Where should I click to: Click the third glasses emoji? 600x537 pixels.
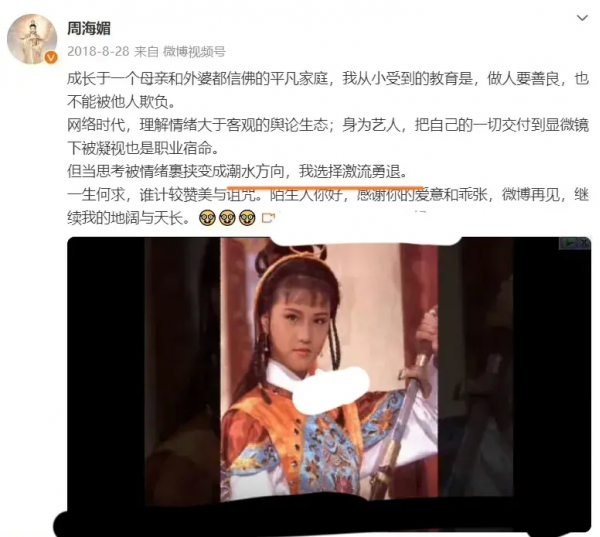pyautogui.click(x=247, y=218)
